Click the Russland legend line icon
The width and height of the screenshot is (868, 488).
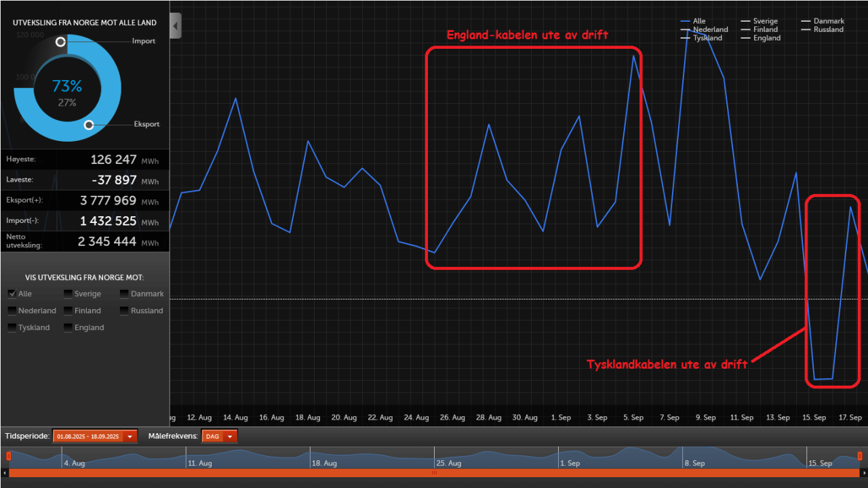[805, 29]
